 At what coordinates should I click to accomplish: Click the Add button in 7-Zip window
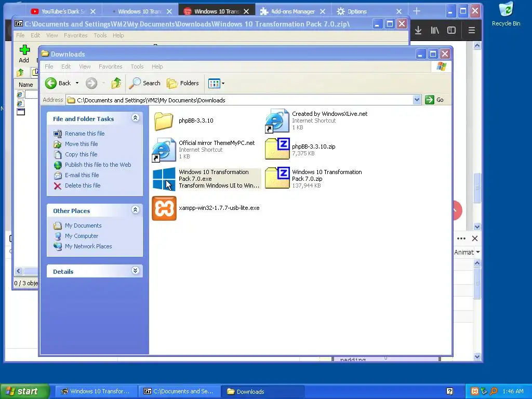tap(24, 54)
